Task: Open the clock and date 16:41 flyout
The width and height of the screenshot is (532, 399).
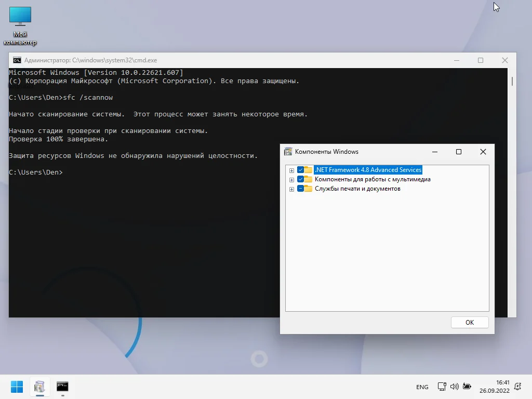Action: point(495,387)
